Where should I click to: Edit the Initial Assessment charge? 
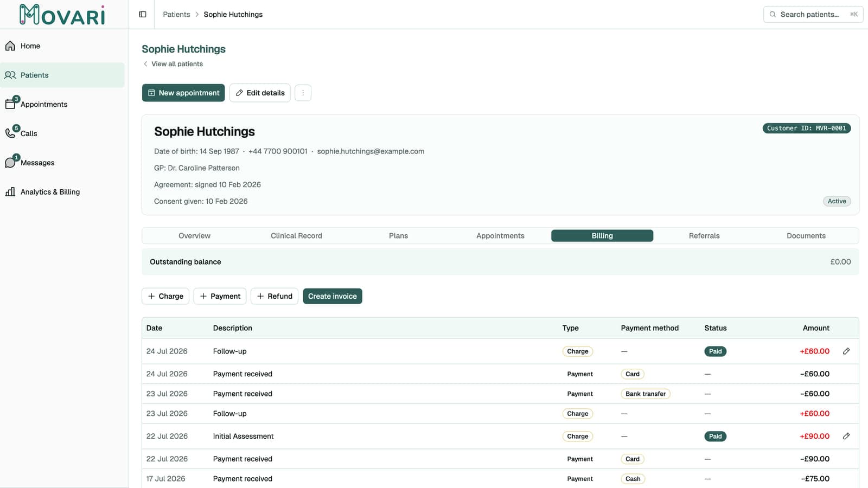(x=846, y=436)
